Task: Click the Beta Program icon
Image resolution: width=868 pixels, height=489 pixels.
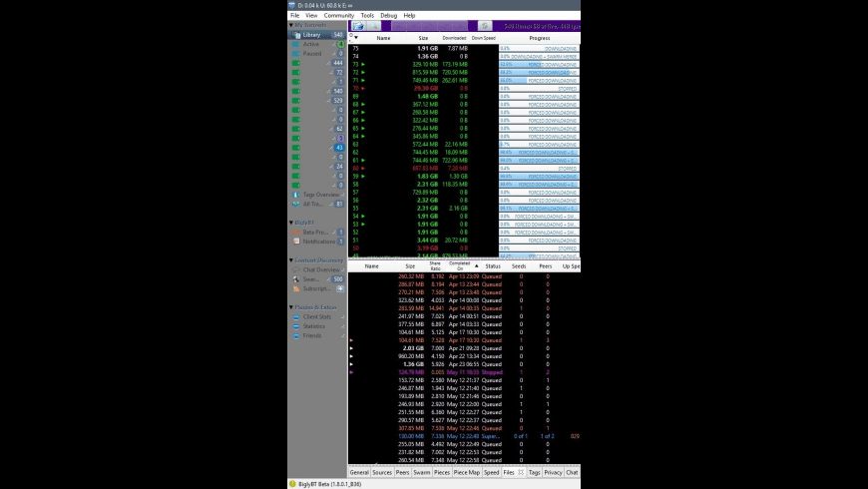Action: [x=296, y=233]
